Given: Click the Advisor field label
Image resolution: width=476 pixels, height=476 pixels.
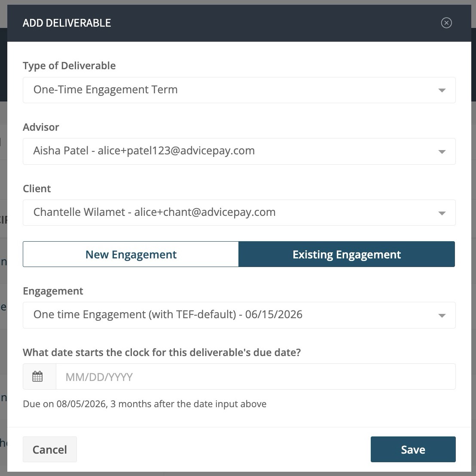Looking at the screenshot, I should click(41, 127).
